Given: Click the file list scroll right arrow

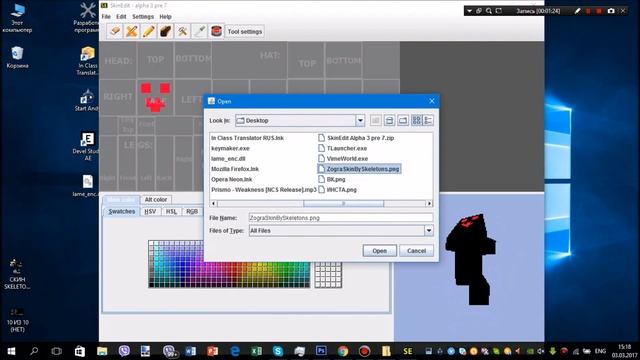Looking at the screenshot, I should coord(429,203).
